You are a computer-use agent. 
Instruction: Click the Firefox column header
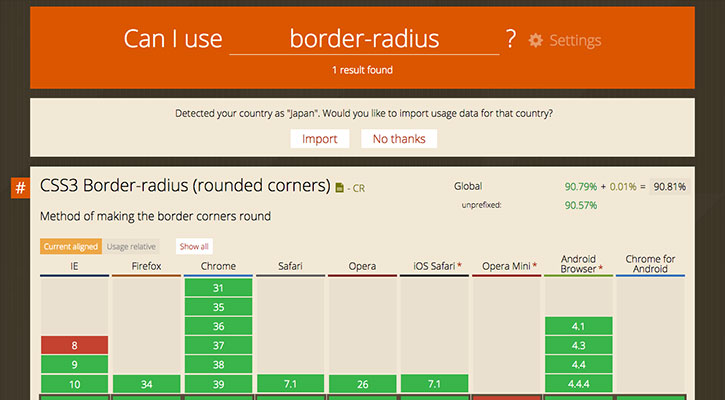(x=146, y=266)
